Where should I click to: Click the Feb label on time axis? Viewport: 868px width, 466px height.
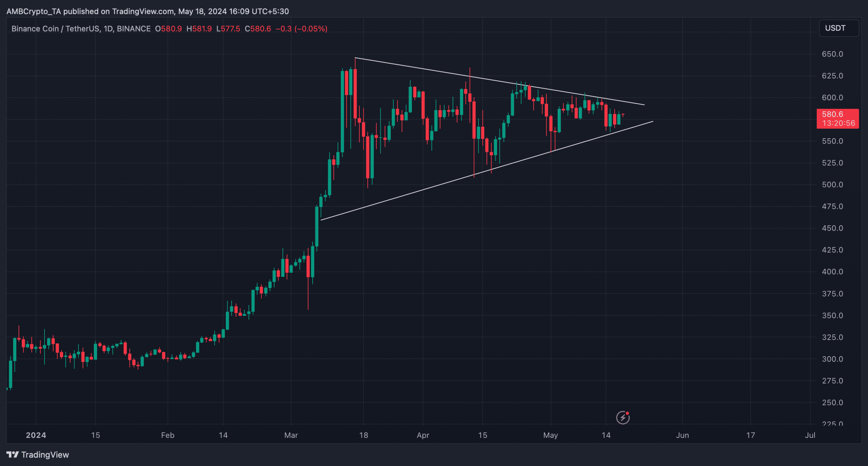[167, 435]
